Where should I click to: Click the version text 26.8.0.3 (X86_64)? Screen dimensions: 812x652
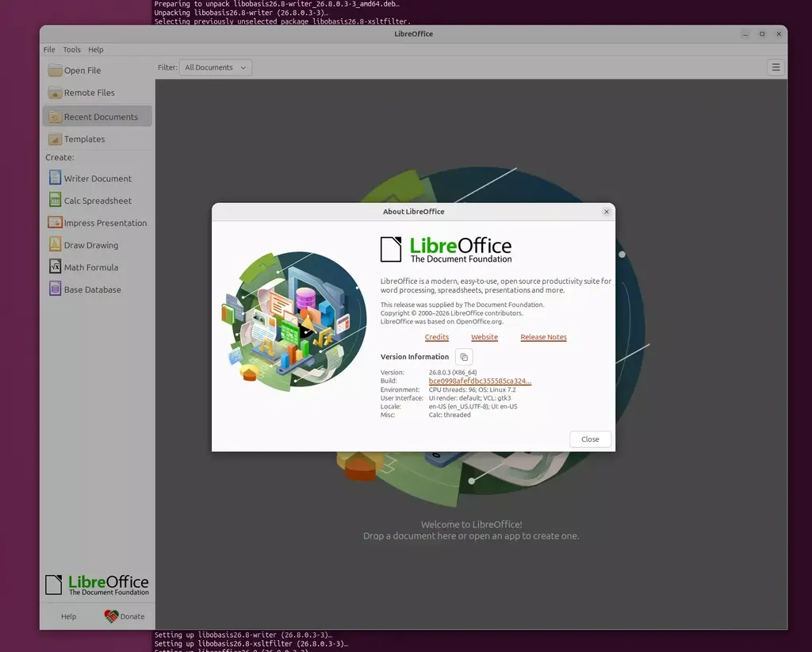click(x=453, y=372)
